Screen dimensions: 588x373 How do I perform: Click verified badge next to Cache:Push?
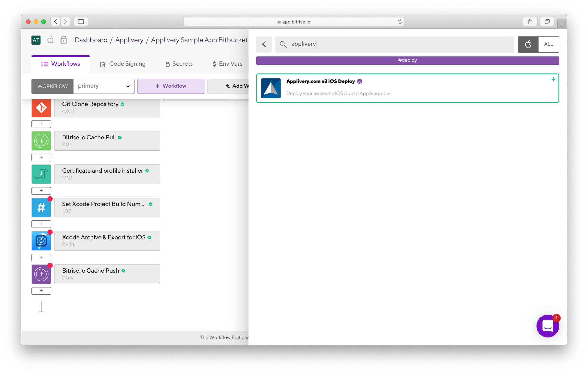tap(123, 271)
